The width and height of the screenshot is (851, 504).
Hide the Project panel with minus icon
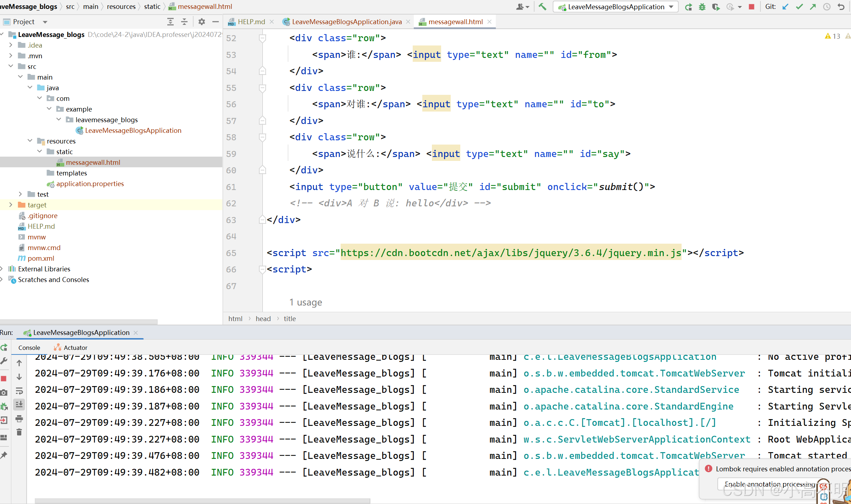[215, 22]
